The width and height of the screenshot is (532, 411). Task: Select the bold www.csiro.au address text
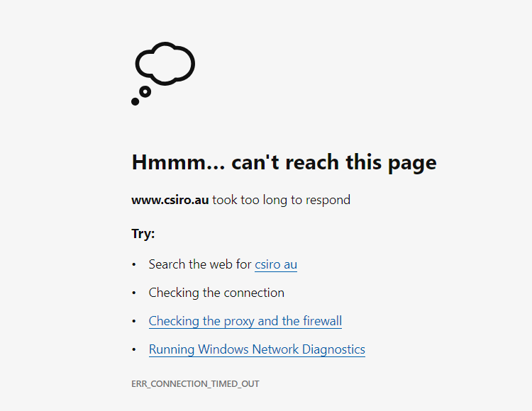[x=170, y=200]
